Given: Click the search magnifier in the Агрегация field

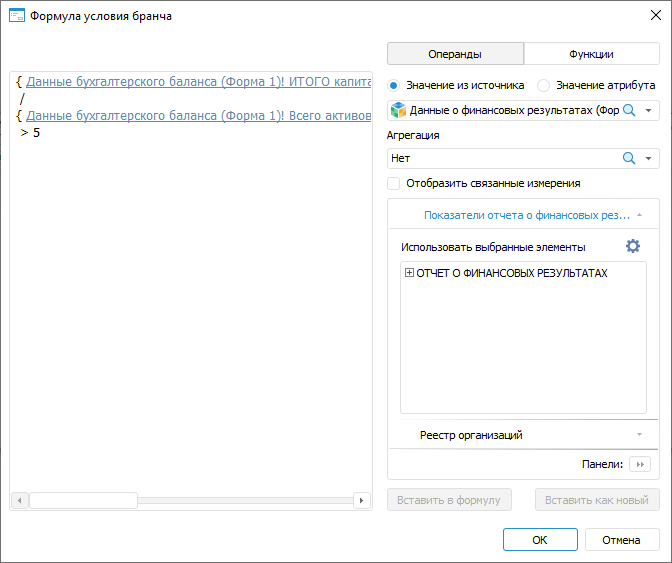Looking at the screenshot, I should click(629, 158).
